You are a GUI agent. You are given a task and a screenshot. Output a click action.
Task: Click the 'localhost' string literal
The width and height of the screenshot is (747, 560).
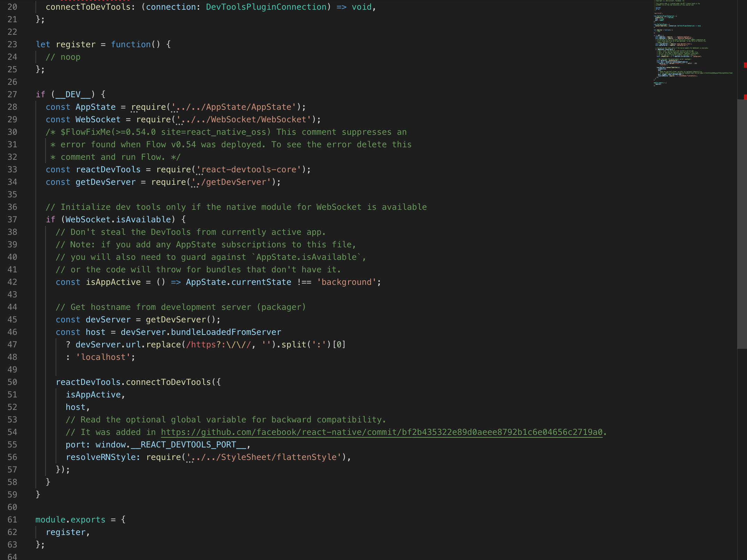coord(103,357)
